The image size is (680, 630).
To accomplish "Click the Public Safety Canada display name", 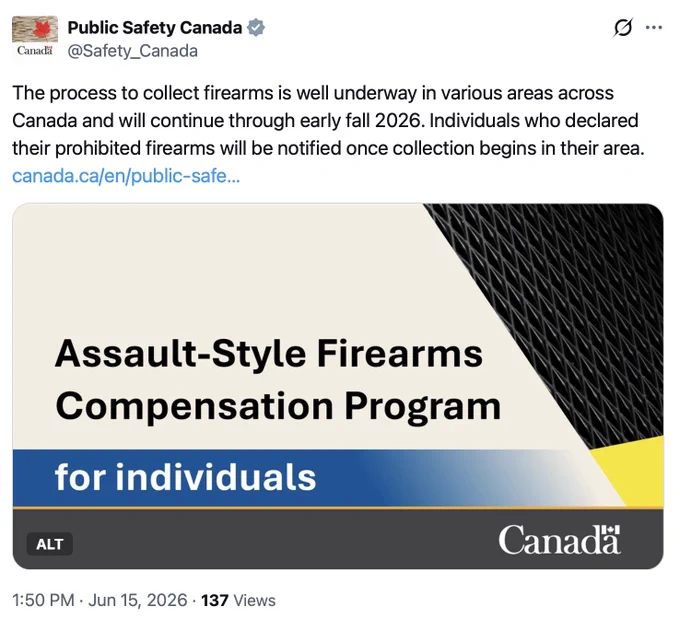I will point(155,28).
